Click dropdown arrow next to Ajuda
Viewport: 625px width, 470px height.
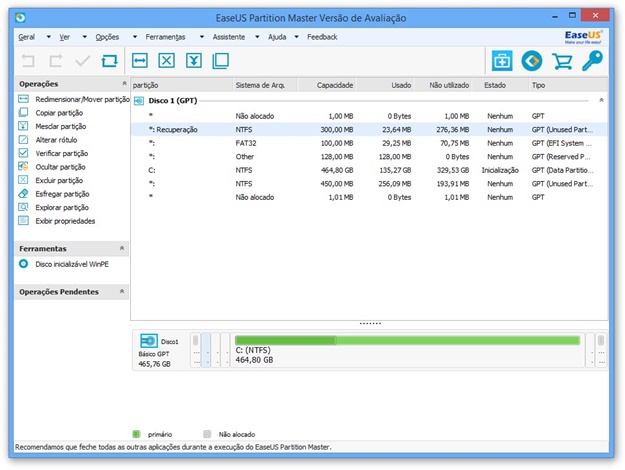coord(297,37)
